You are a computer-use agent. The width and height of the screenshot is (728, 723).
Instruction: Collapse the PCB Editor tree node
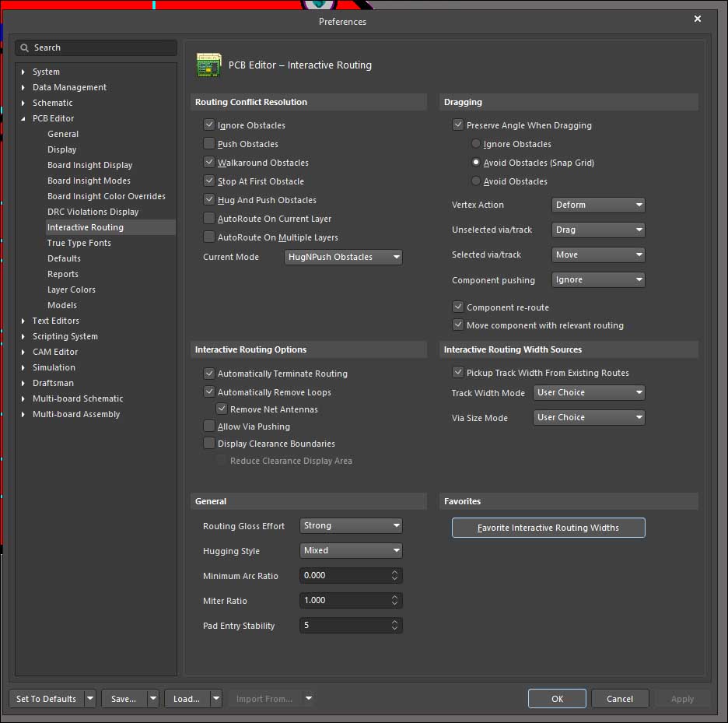[23, 119]
